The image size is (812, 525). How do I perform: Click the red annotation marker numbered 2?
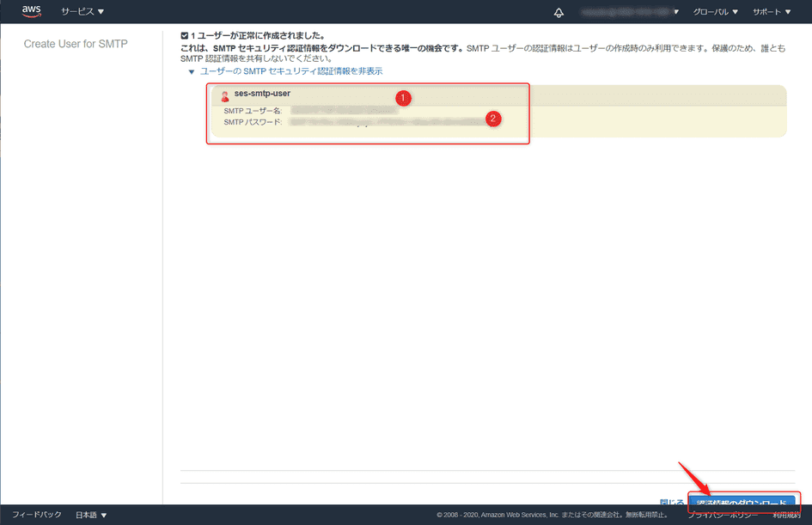pos(493,119)
